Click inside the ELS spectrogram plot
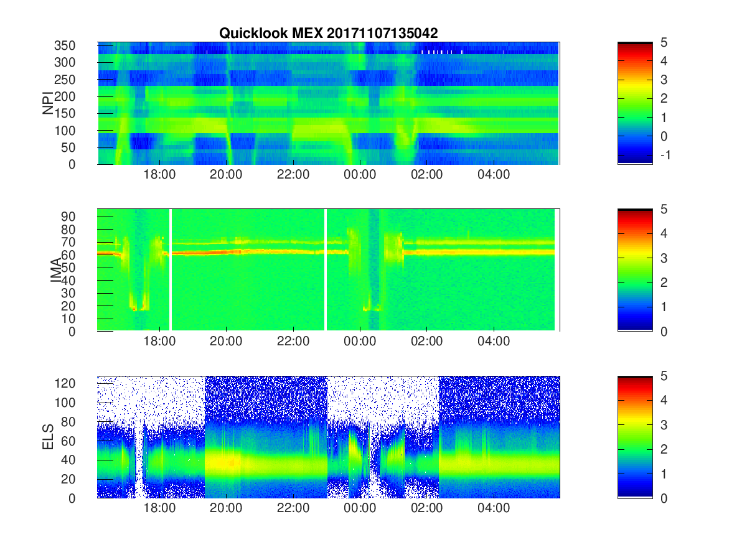This screenshot has width=747, height=560. (329, 437)
